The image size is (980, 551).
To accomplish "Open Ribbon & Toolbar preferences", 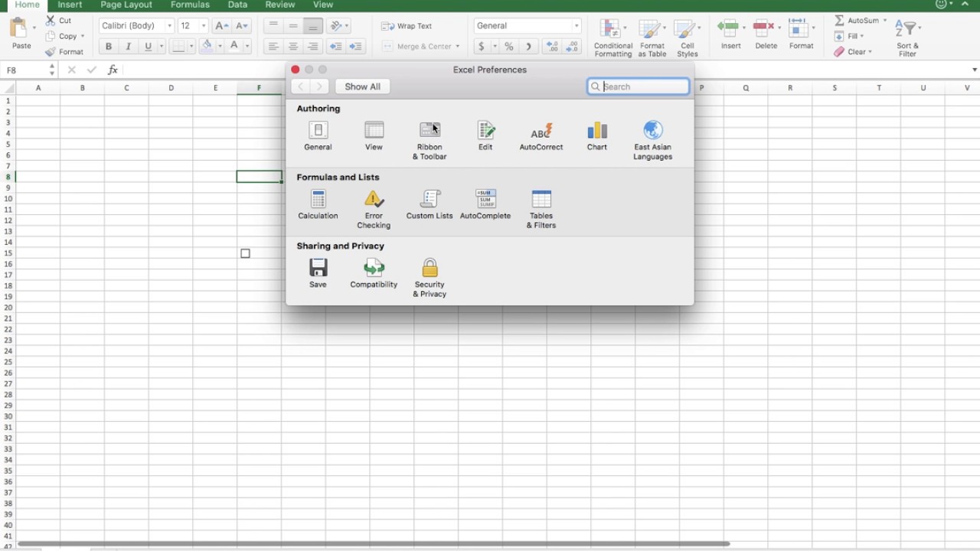I will (430, 141).
